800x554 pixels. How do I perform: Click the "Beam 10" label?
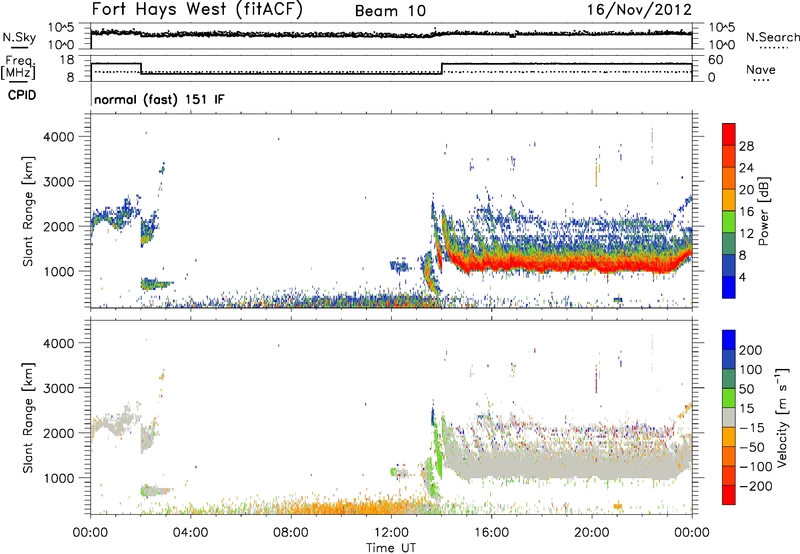(390, 11)
